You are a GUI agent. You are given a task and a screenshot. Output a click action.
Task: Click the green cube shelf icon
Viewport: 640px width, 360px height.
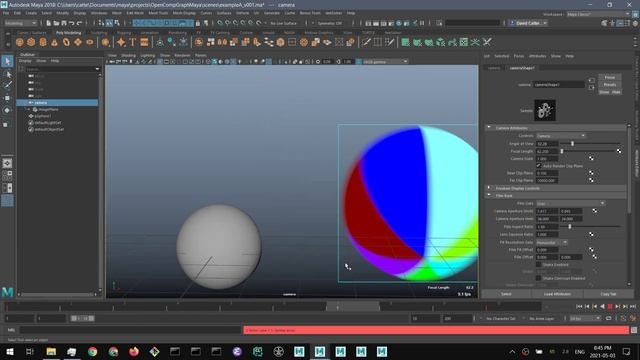[x=441, y=42]
